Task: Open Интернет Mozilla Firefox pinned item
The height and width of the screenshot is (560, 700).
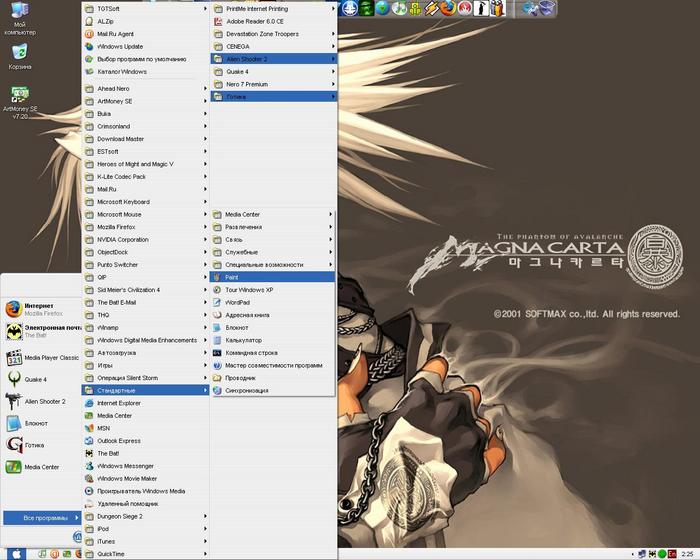Action: click(42, 309)
